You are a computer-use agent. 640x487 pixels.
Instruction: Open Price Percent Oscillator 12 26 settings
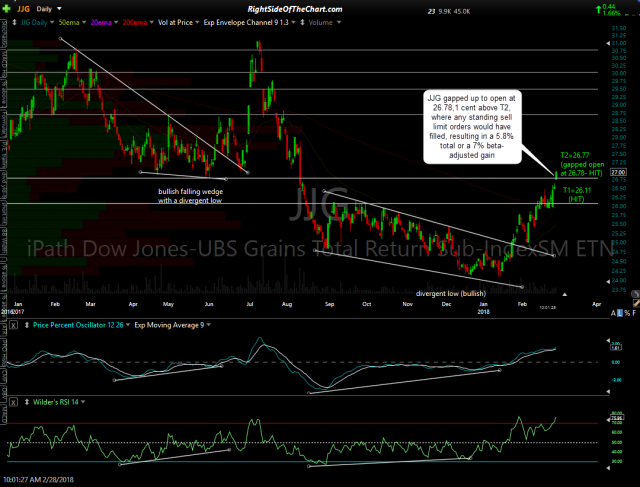(x=78, y=325)
